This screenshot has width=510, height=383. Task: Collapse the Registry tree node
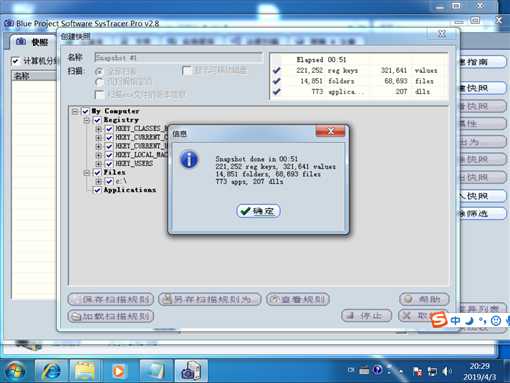coord(87,120)
